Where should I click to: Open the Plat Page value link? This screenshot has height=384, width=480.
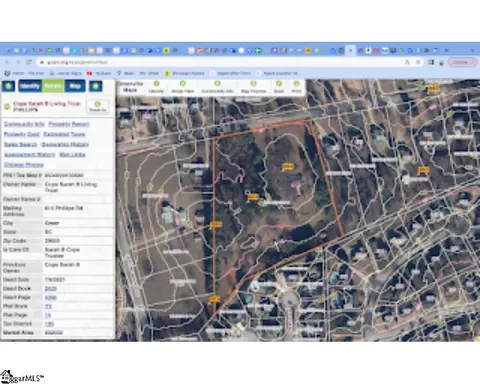tap(48, 315)
